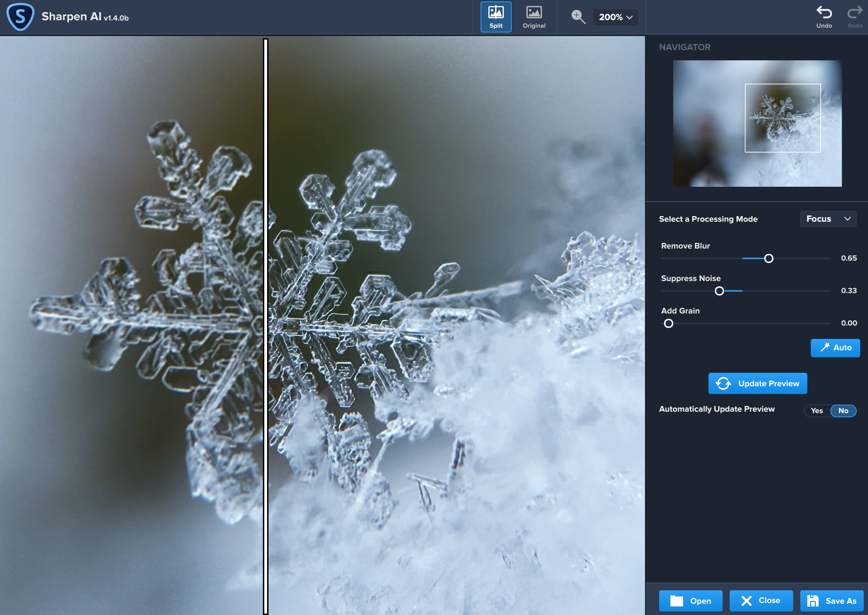868x615 pixels.
Task: Click Update Preview button
Action: [757, 383]
